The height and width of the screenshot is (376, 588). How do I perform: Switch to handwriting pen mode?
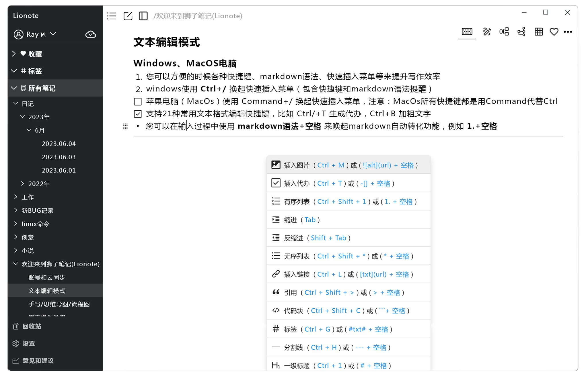click(x=487, y=32)
